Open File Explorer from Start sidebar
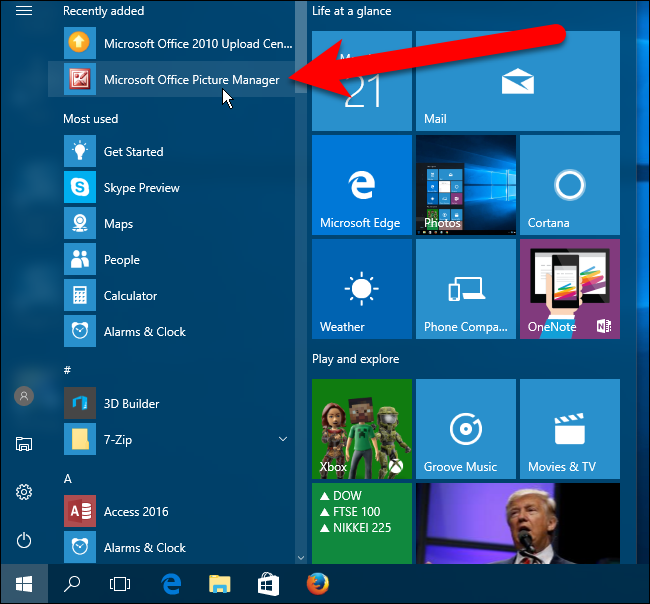The width and height of the screenshot is (650, 604). pos(24,444)
